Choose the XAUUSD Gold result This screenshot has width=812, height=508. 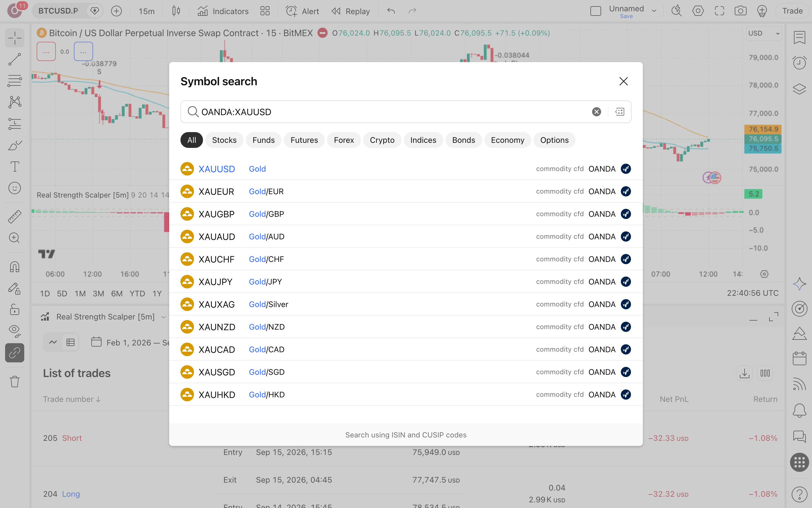click(406, 169)
